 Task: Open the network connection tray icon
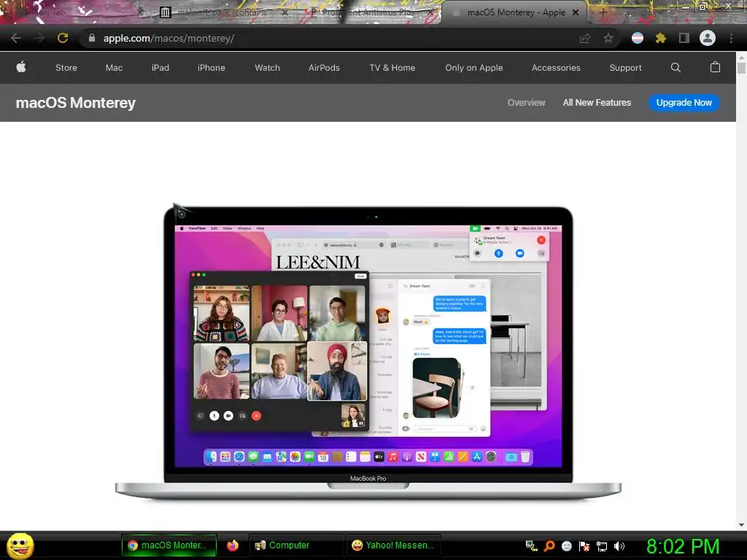(x=602, y=546)
